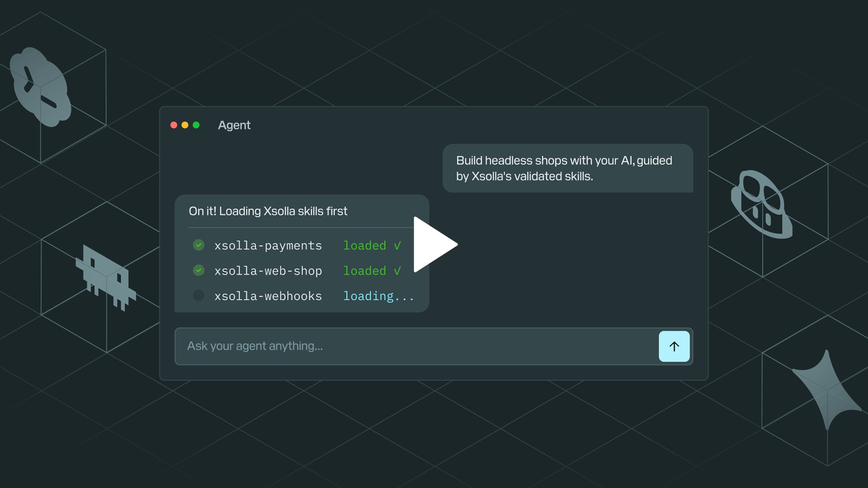Click the yellow minimize dot in Agent window

pyautogui.click(x=185, y=125)
